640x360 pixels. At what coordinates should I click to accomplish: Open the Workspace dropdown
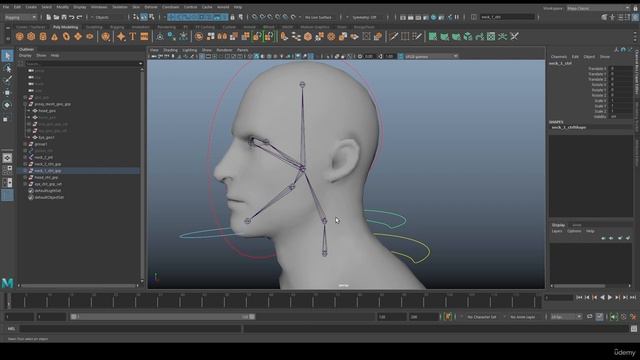pyautogui.click(x=598, y=8)
